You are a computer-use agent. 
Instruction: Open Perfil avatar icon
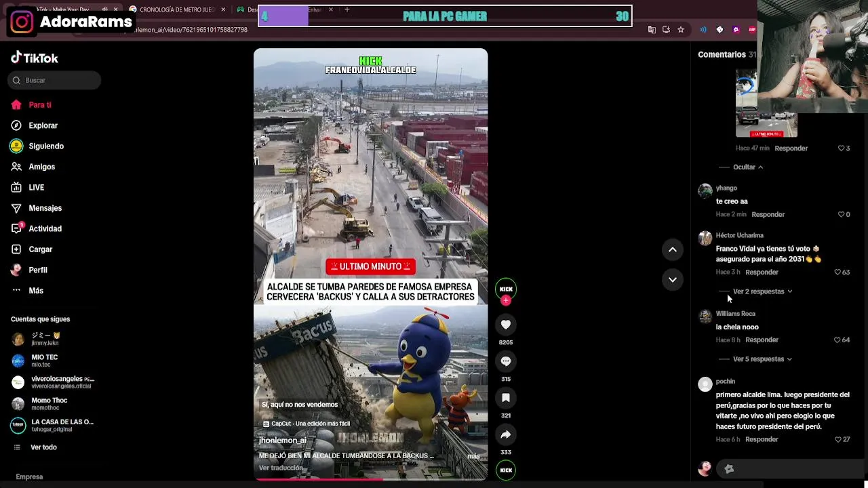pyautogui.click(x=16, y=270)
